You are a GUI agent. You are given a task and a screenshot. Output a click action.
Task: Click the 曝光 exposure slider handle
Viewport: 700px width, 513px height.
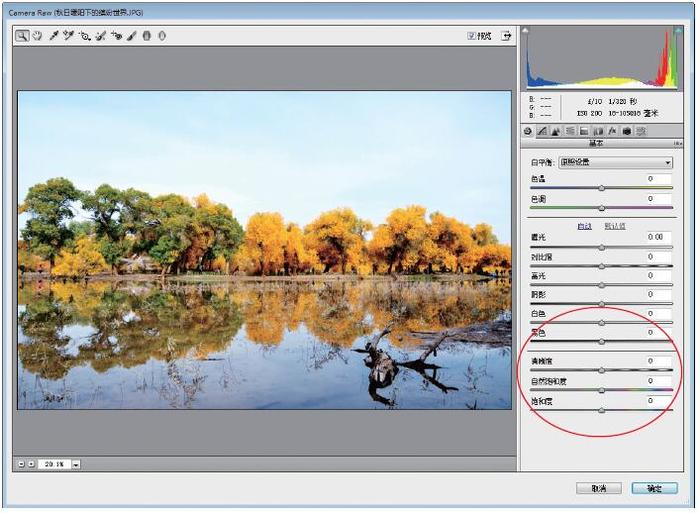602,247
